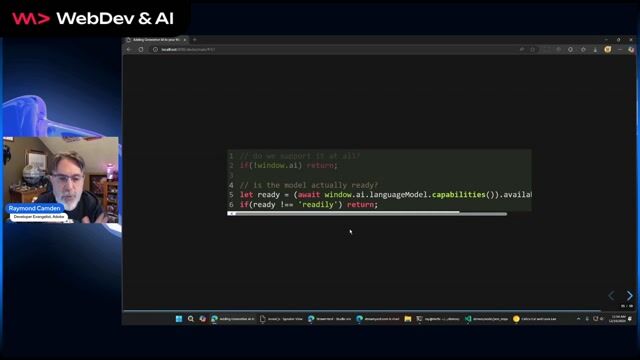640x360 pixels.
Task: Reload the page using the refresh icon
Action: (x=141, y=49)
